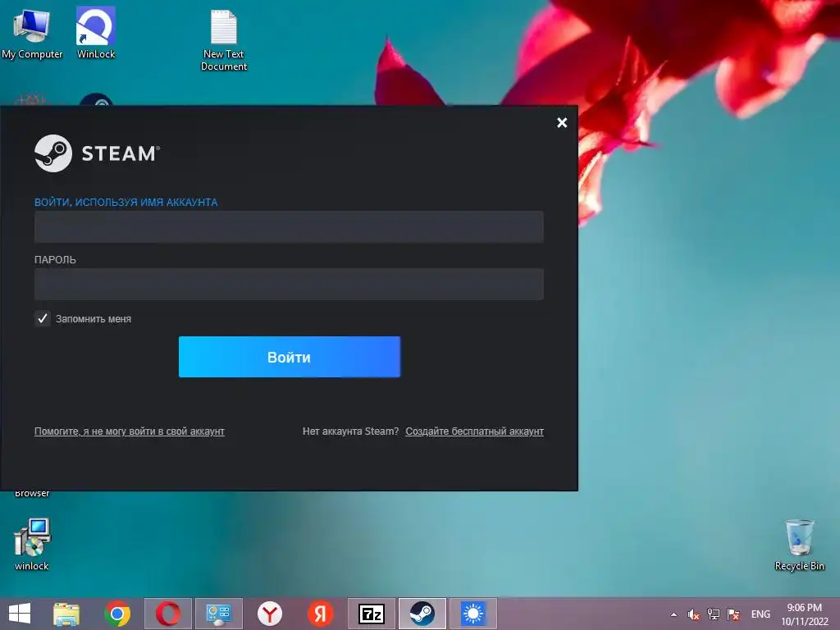
Task: Click "Нет аккаунта Steam?" text
Action: (351, 431)
